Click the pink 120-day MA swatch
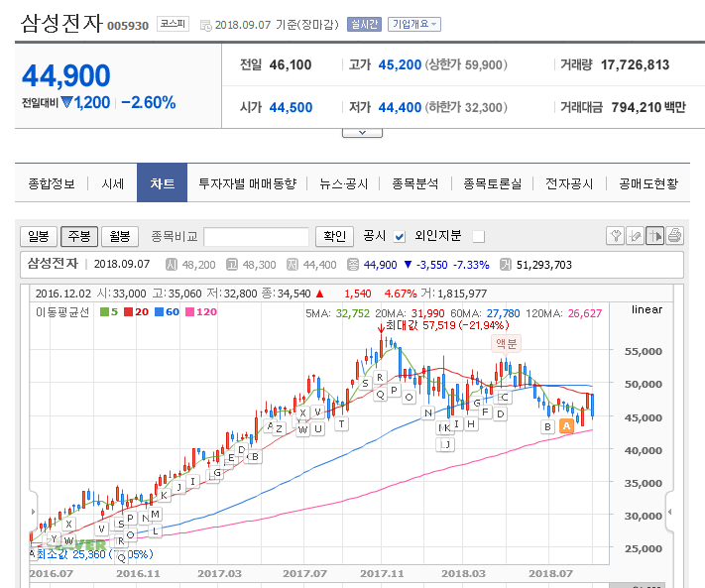Viewport: 705px width, 588px height. click(190, 312)
